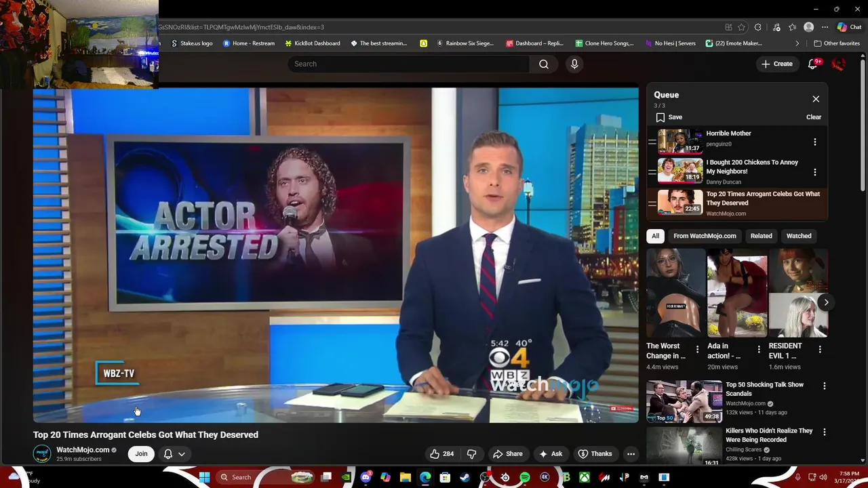
Task: Open more actions ellipsis under video
Action: coord(631,454)
